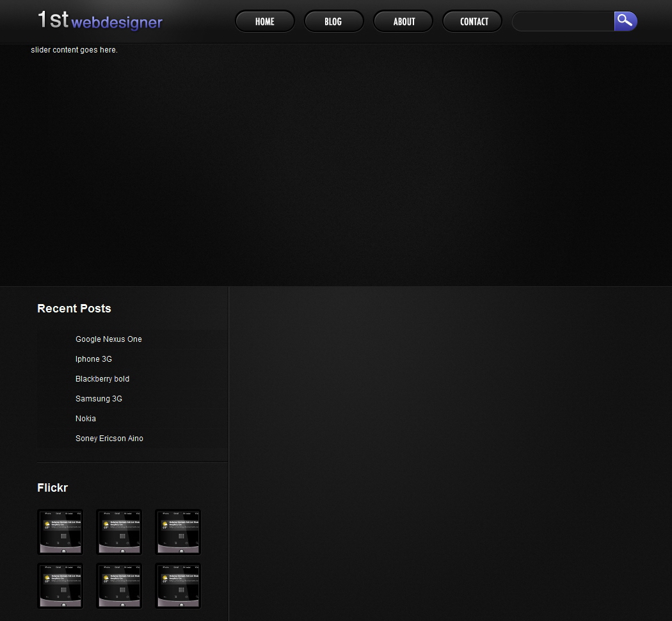Focus the search text field in header
672x621 pixels.
[563, 22]
